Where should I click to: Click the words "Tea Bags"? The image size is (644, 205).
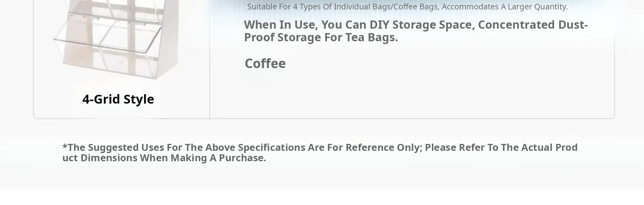tap(371, 37)
